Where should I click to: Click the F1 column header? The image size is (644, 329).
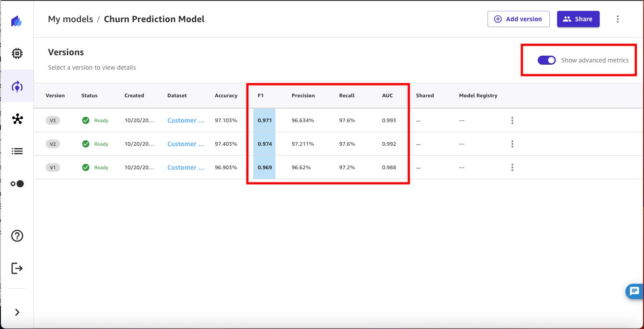(x=260, y=95)
